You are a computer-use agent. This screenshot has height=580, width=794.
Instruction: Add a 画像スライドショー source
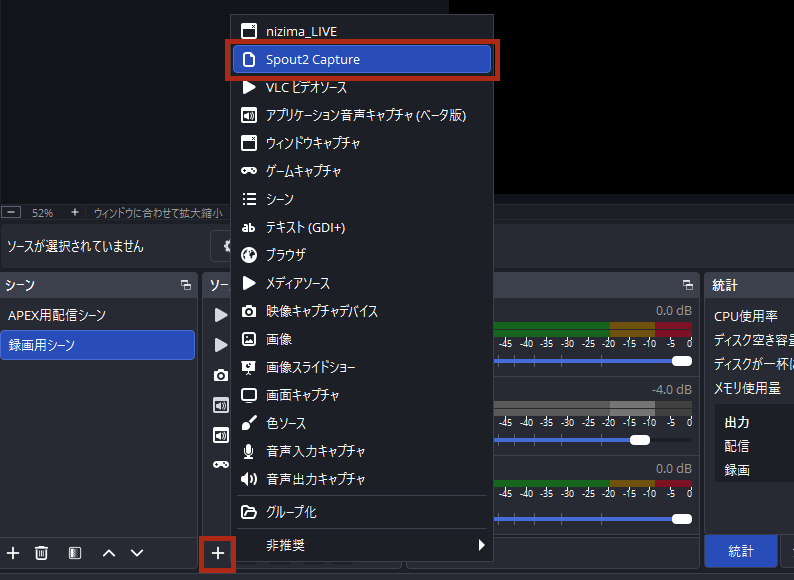[362, 367]
